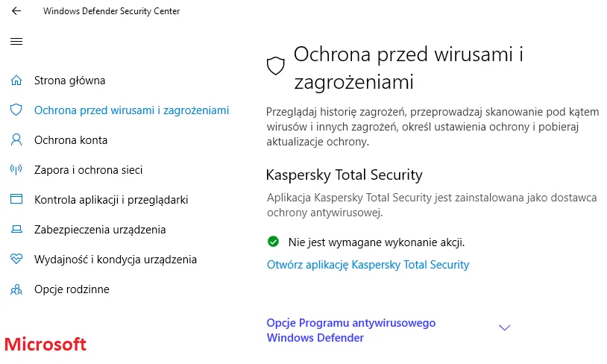
Task: Select Ochrona konta menu item
Action: tap(71, 140)
